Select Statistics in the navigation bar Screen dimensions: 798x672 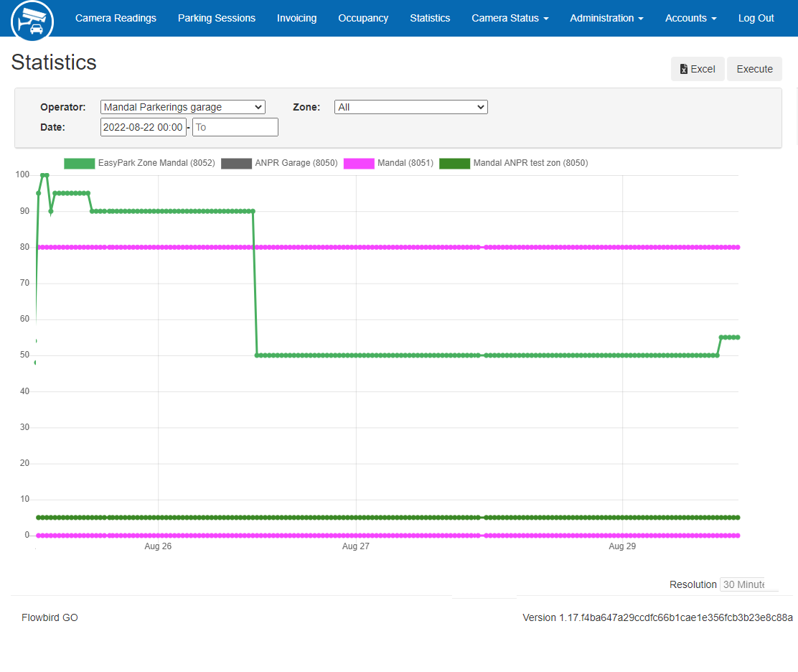click(430, 19)
